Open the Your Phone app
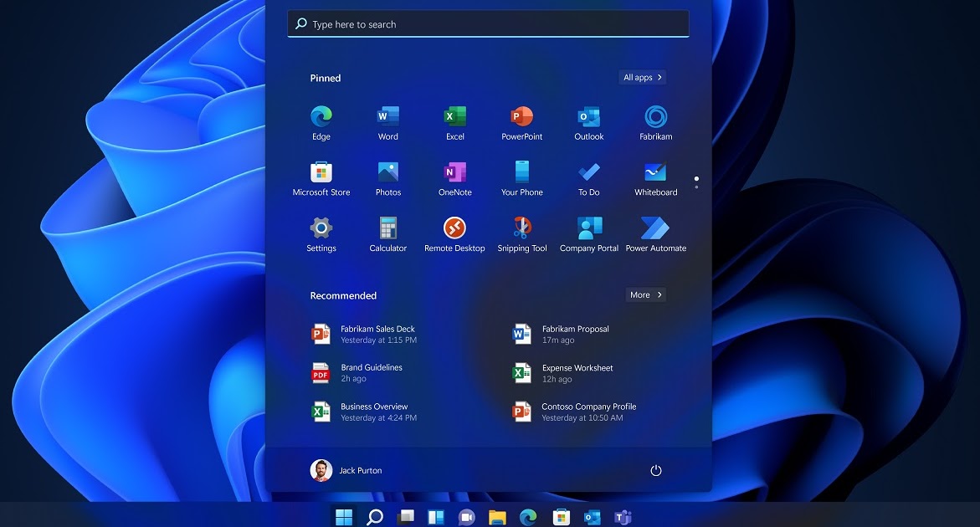This screenshot has width=980, height=527. click(522, 178)
